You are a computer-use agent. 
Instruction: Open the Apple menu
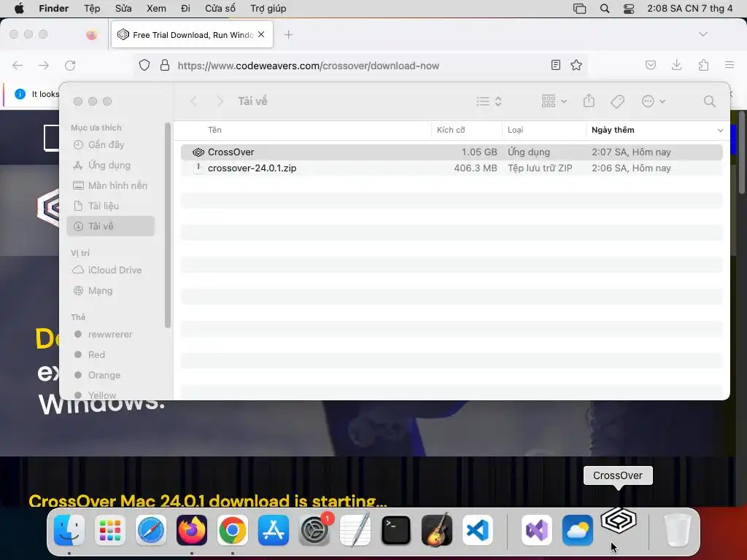(x=19, y=9)
